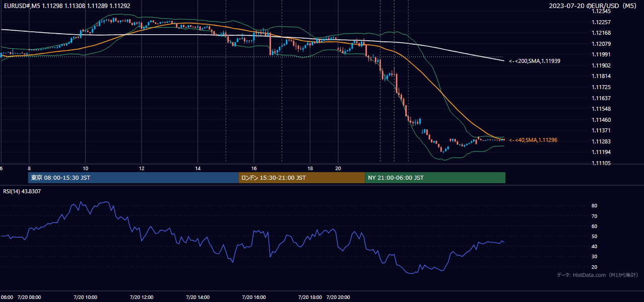Click price axis value 1.11814
The image size is (644, 302).
point(601,77)
